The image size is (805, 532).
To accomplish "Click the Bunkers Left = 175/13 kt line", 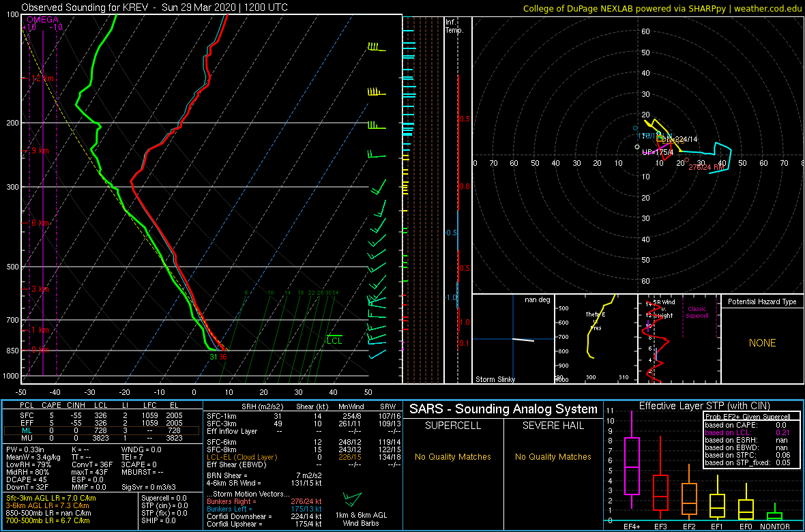I will (264, 508).
